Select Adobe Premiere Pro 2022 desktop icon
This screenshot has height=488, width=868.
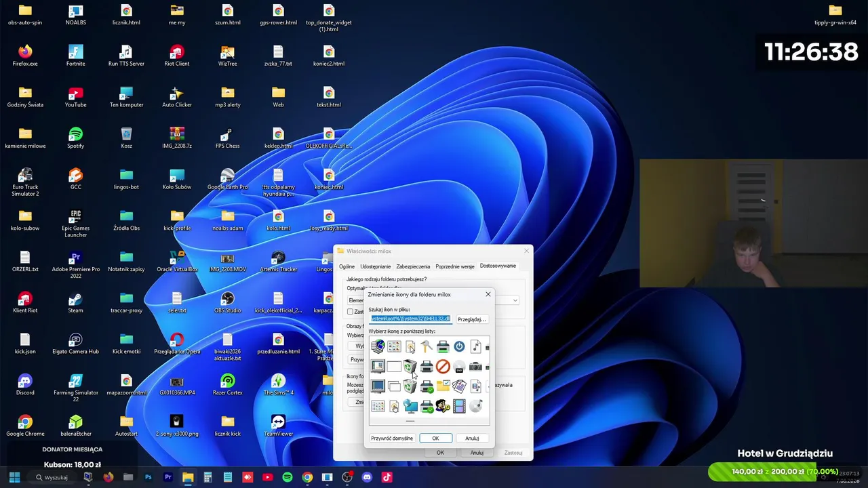(x=75, y=264)
